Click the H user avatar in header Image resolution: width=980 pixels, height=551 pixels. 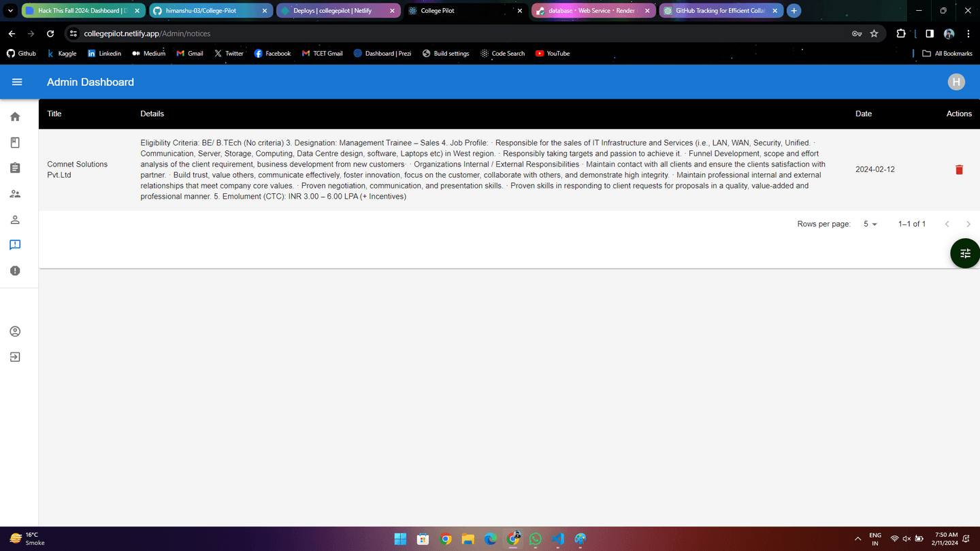click(956, 82)
